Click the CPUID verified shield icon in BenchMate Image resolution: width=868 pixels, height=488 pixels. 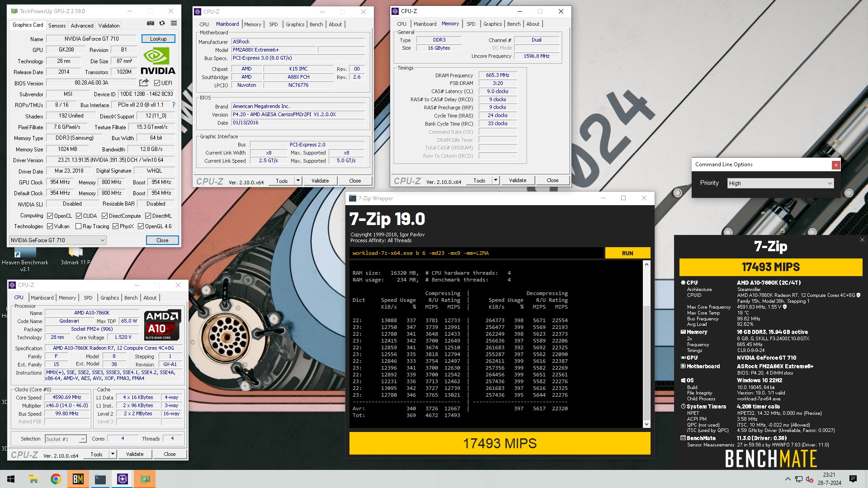pos(859,295)
